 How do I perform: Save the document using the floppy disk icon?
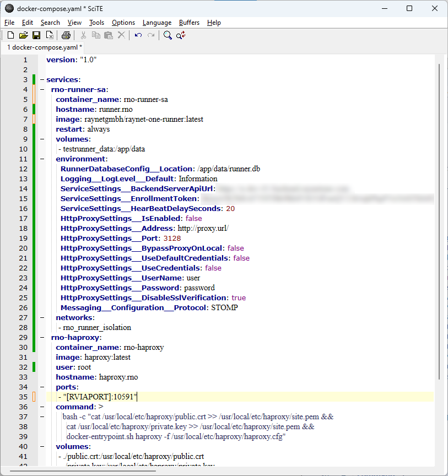click(36, 35)
